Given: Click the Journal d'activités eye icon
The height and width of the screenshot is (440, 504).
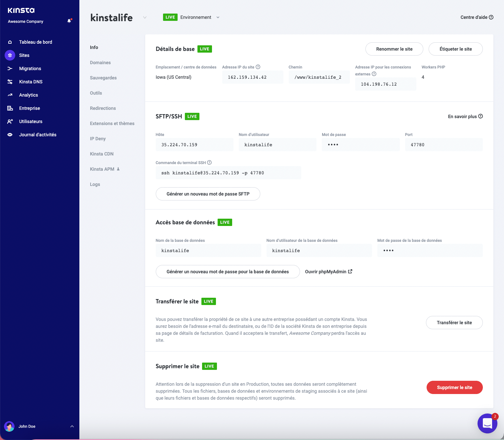Looking at the screenshot, I should click(x=10, y=135).
